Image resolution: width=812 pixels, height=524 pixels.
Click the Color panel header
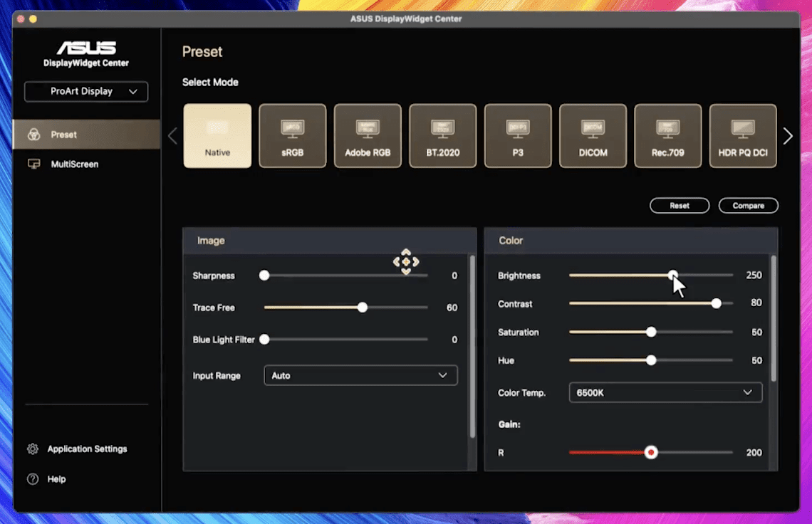point(631,241)
